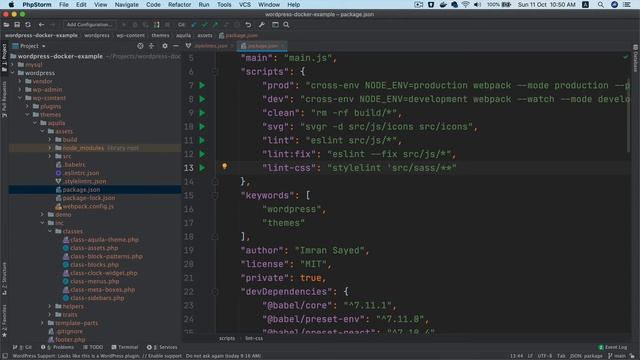Navigate back using the left arrow icon
The image size is (640, 360).
(x=41, y=25)
